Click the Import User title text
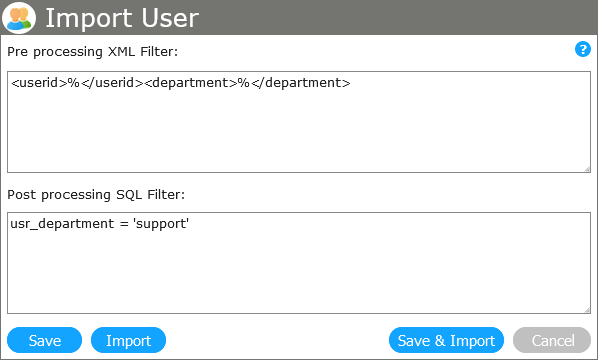Image resolution: width=598 pixels, height=360 pixels. click(x=122, y=18)
